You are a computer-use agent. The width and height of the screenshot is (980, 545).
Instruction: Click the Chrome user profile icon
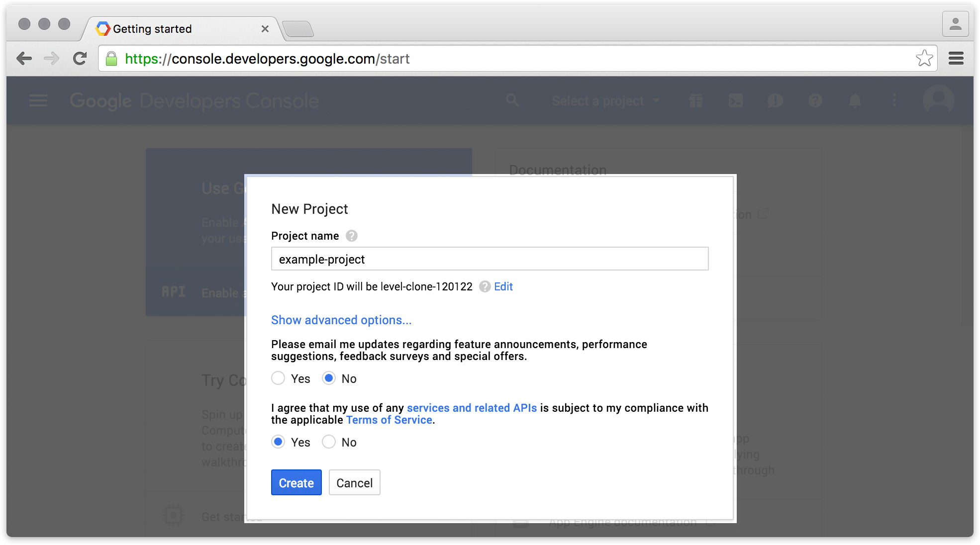click(x=955, y=24)
